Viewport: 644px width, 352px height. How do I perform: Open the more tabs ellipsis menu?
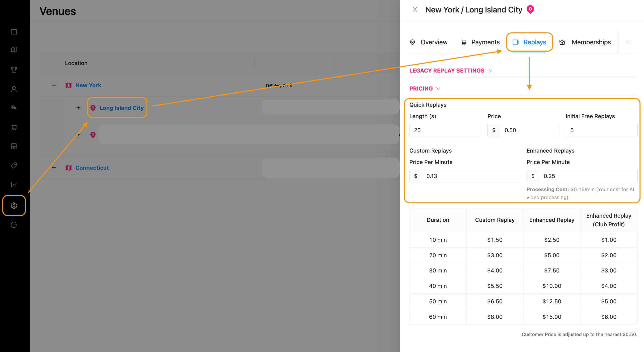[x=628, y=42]
